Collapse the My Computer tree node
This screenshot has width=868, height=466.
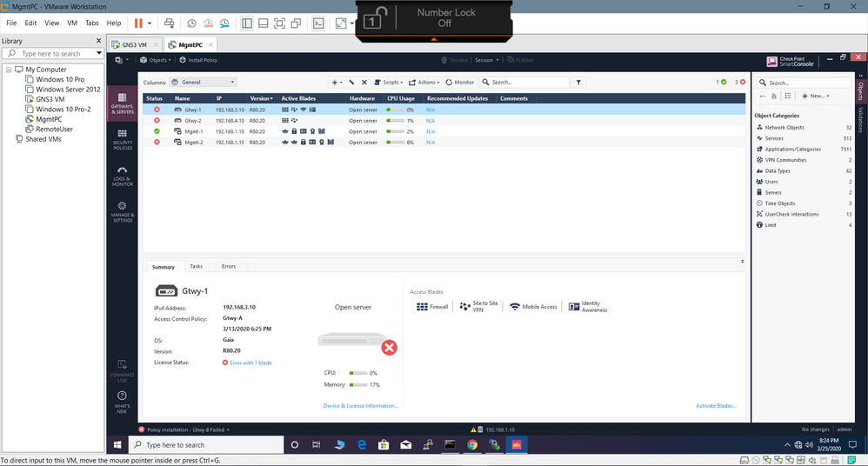pos(9,70)
